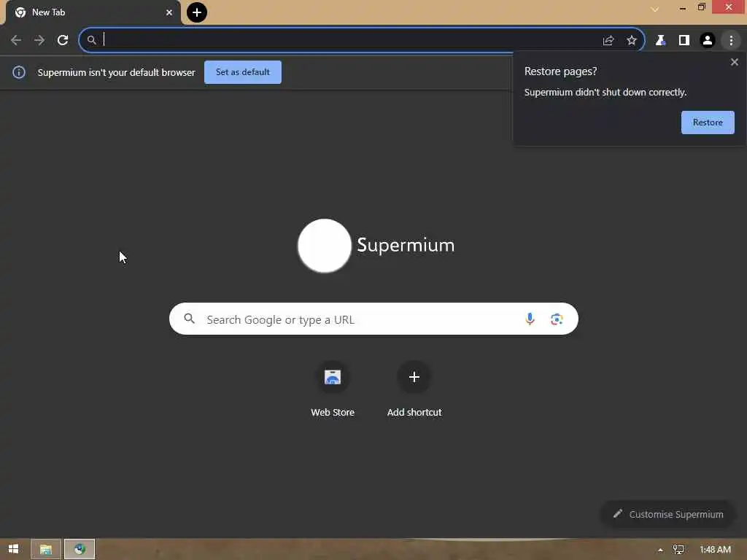Screen dimensions: 747x560
Task: Click the Restore button
Action: coord(708,122)
